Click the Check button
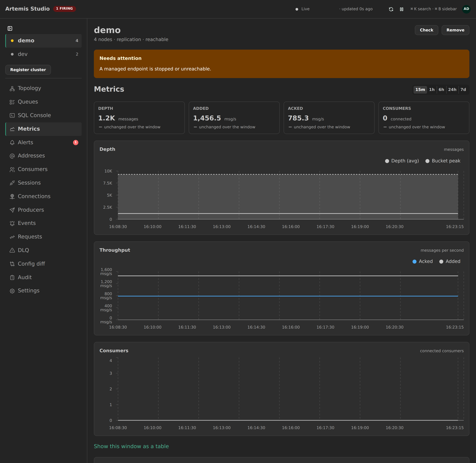 click(x=426, y=30)
